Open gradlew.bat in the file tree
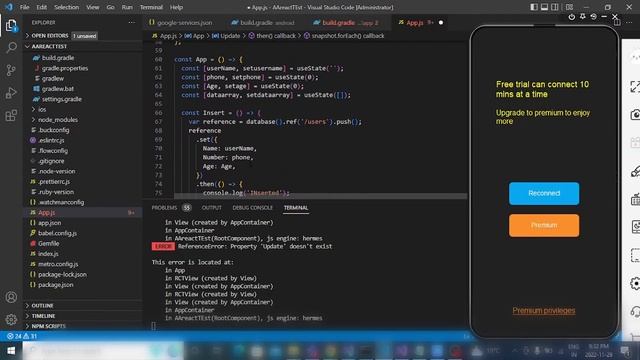640x360 pixels. click(x=58, y=89)
